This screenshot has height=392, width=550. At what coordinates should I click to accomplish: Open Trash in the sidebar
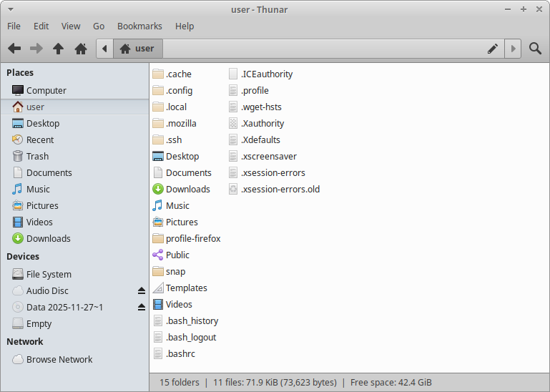tap(74, 156)
